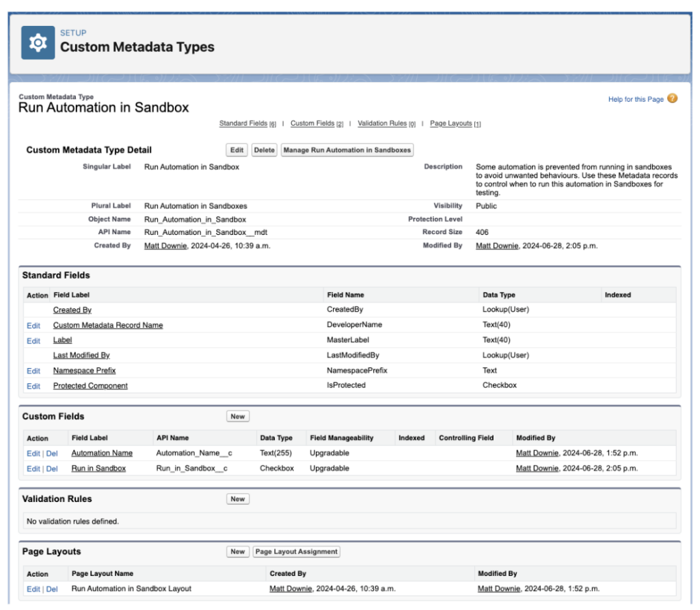Image resolution: width=700 pixels, height=610 pixels.
Task: Open the Automation Name field label
Action: [102, 453]
